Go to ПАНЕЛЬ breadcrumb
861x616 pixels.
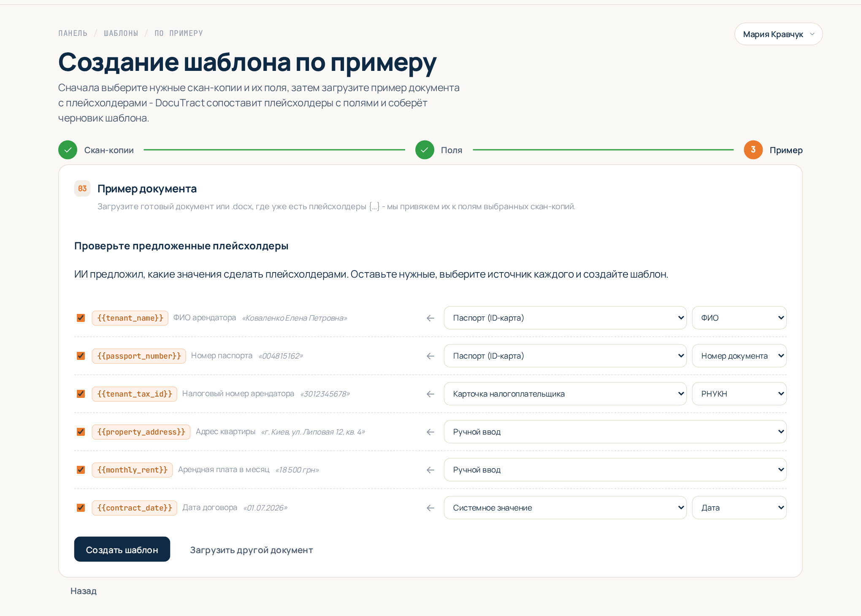tap(73, 33)
